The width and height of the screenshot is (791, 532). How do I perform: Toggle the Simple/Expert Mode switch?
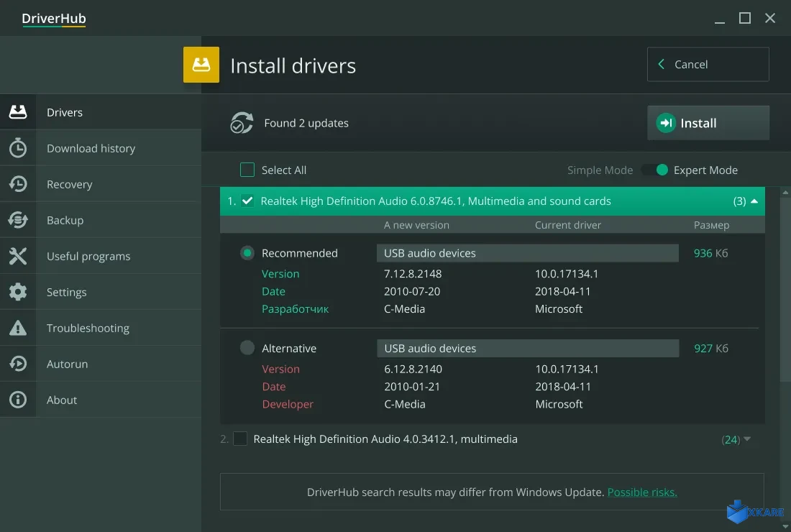click(x=655, y=170)
